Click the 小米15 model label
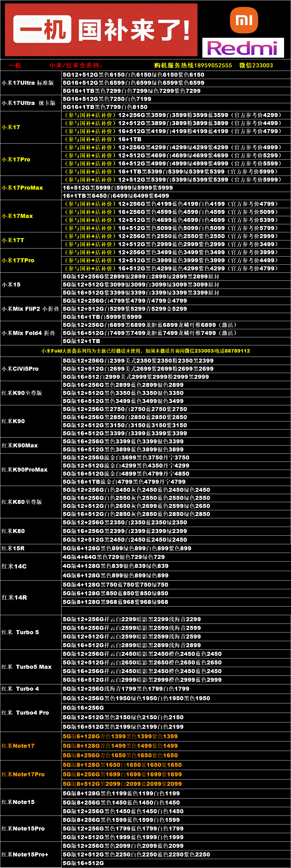The height and width of the screenshot is (868, 291). coord(11,285)
